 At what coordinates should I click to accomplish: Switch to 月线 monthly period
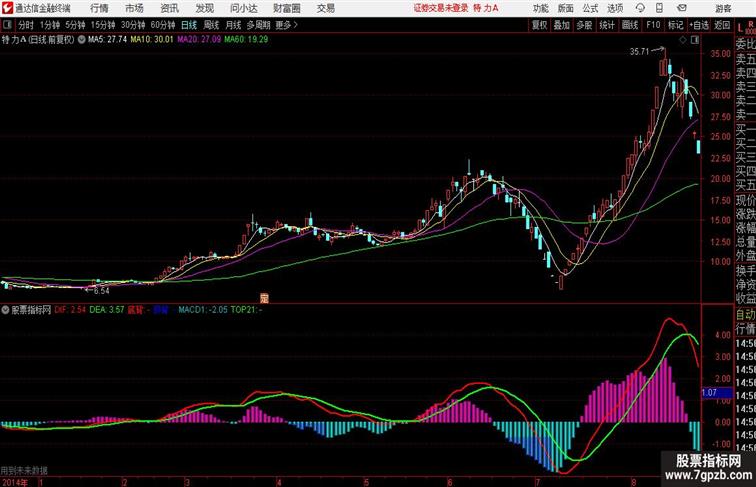(x=233, y=25)
